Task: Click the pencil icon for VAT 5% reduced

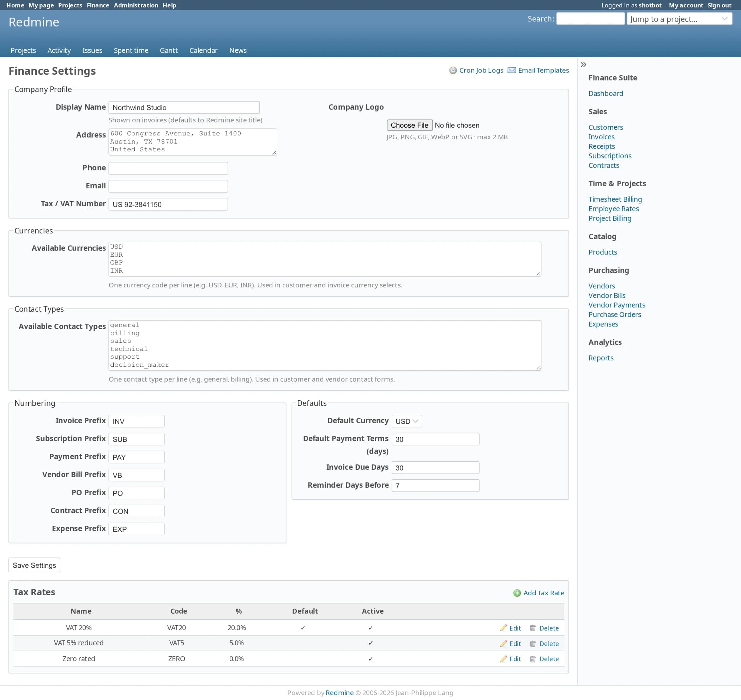Action: click(x=504, y=644)
